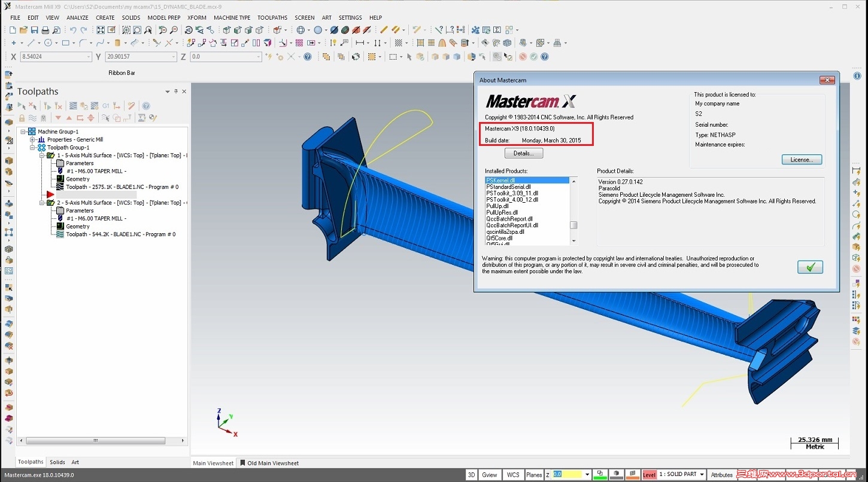
Task: Click the WCS button in the status bar
Action: coord(513,475)
